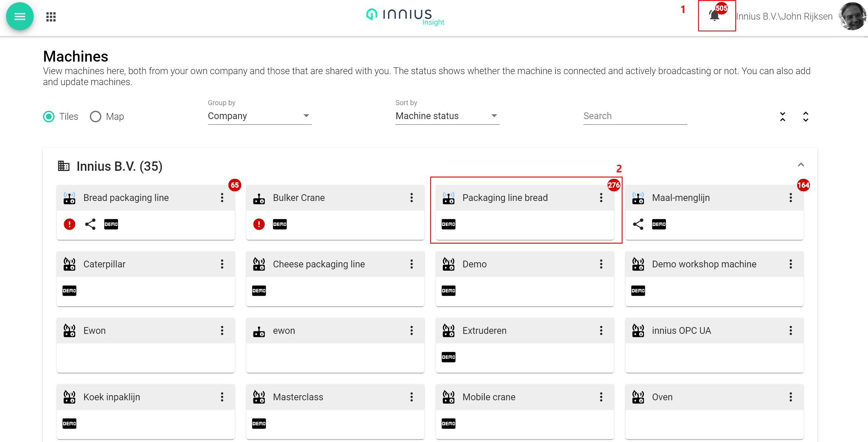Open the Bulker Crane options menu
The width and height of the screenshot is (868, 442).
click(x=412, y=198)
